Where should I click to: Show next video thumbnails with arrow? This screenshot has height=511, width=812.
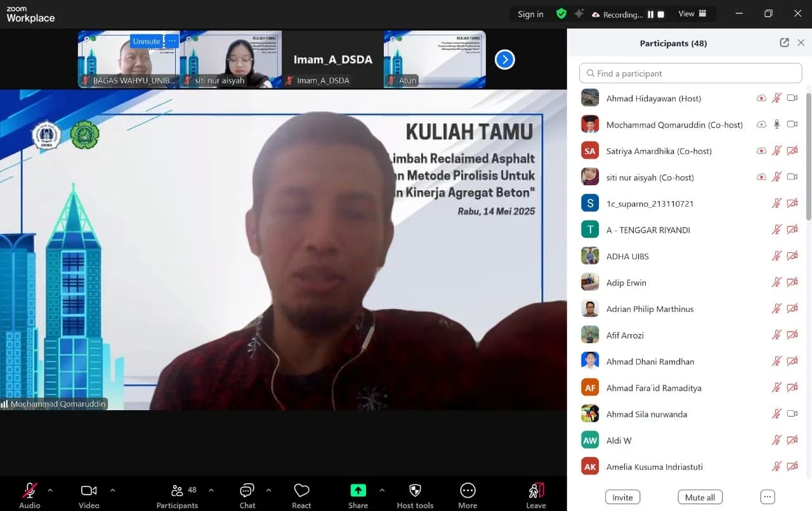(x=504, y=60)
